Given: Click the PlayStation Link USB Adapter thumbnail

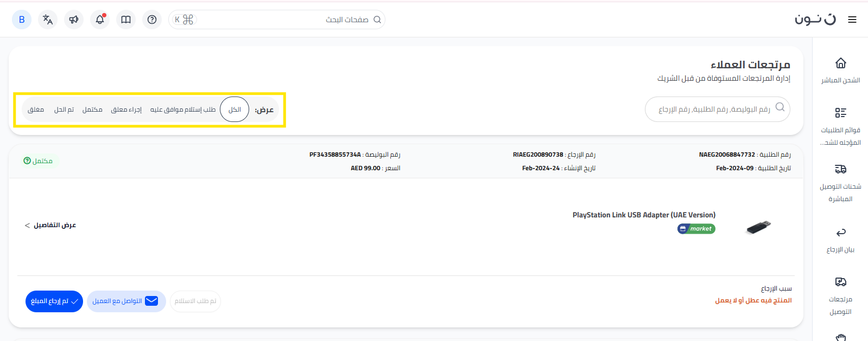Looking at the screenshot, I should [758, 227].
